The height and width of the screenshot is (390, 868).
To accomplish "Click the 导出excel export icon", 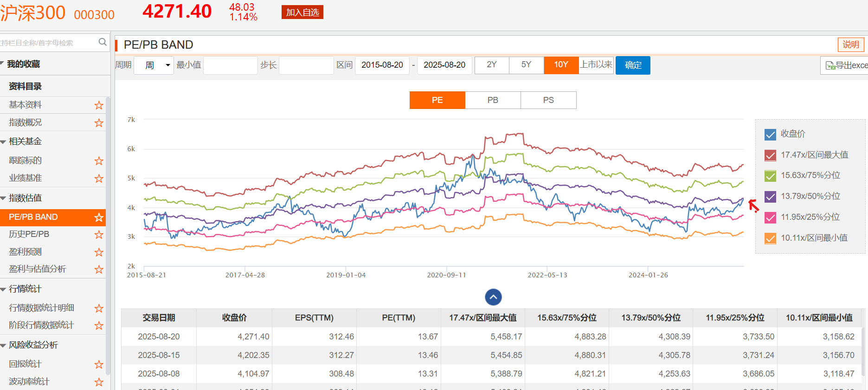I will click(830, 66).
